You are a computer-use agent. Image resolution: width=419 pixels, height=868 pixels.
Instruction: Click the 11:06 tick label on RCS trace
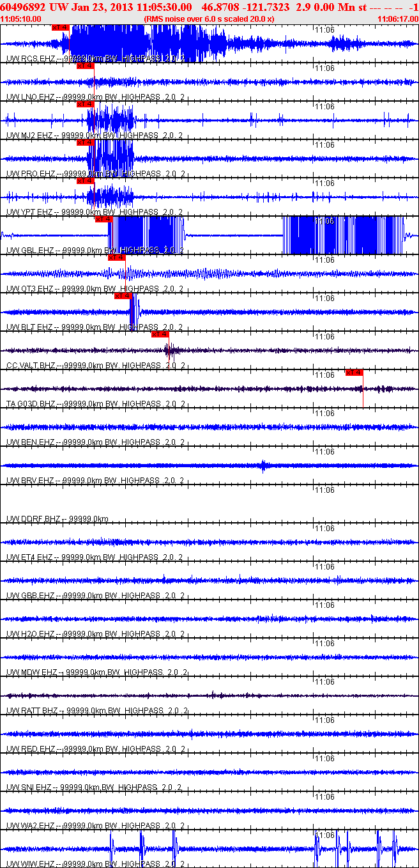(x=325, y=29)
